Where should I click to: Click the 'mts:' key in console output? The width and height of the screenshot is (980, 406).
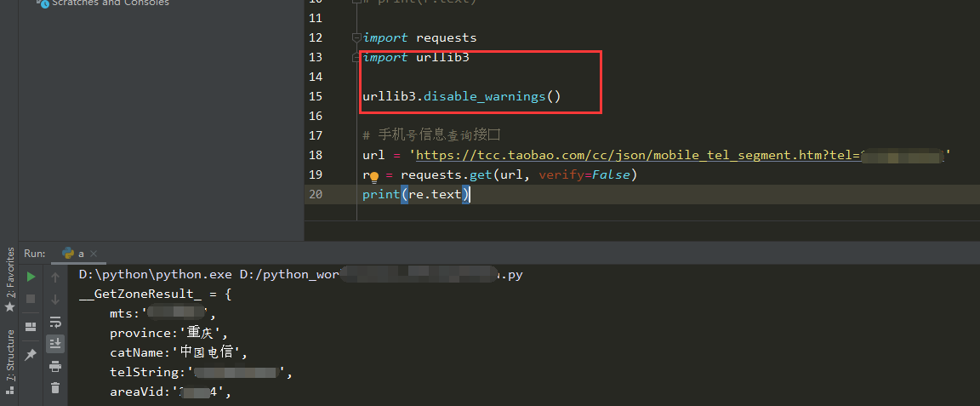125,314
